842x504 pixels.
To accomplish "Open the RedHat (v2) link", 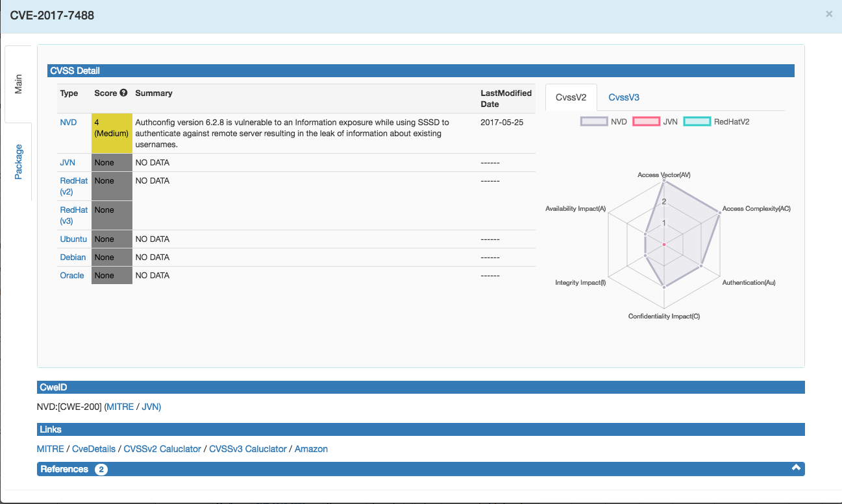I will click(x=73, y=186).
